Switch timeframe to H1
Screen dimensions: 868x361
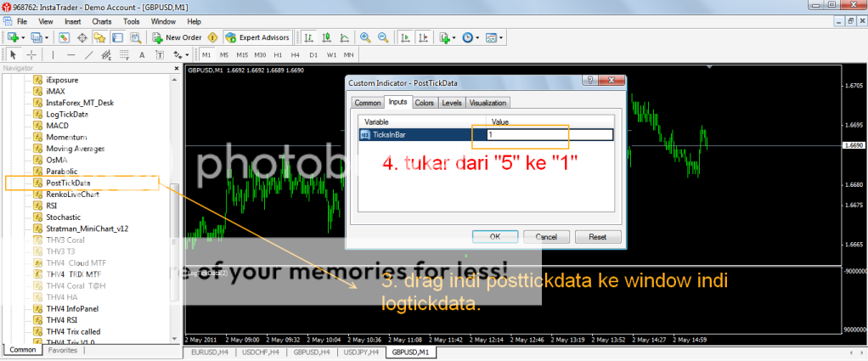pyautogui.click(x=279, y=54)
